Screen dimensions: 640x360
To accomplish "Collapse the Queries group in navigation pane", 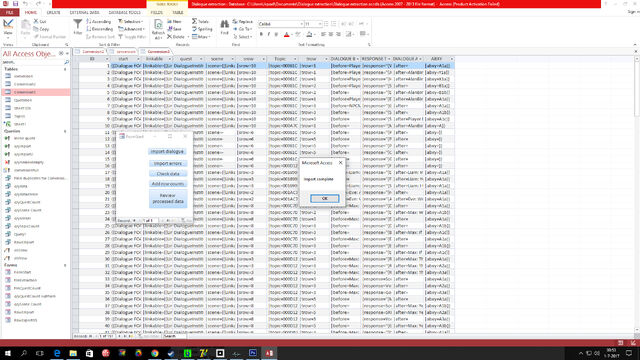I will [65, 131].
